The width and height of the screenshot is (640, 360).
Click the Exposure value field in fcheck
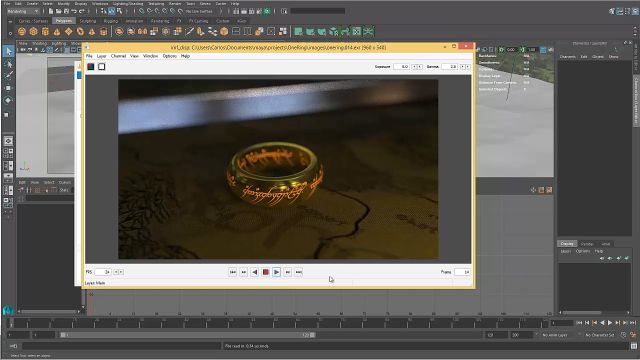pos(402,67)
